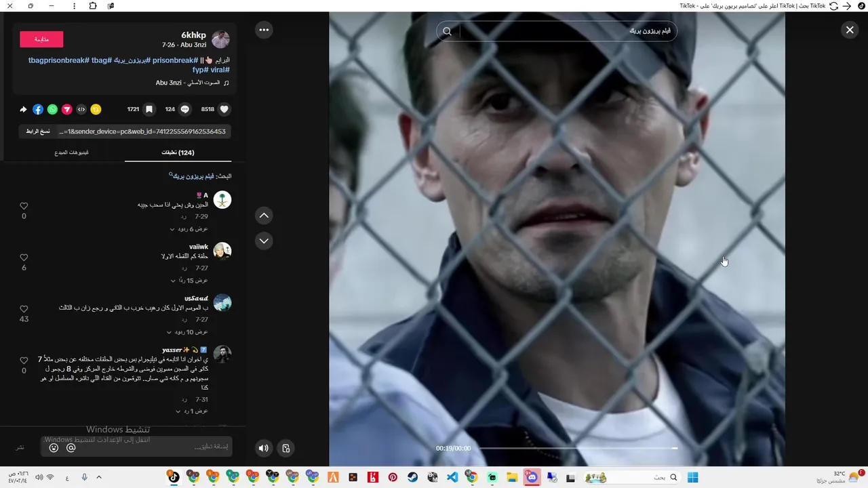Open the #prisonbreak hashtag
The height and width of the screenshot is (488, 868).
tap(175, 60)
